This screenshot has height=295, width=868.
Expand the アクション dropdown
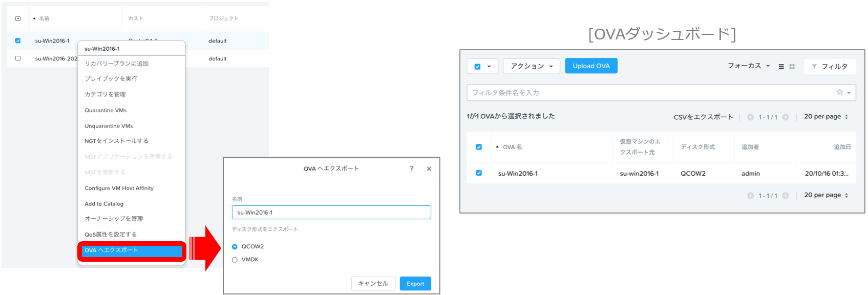(531, 66)
